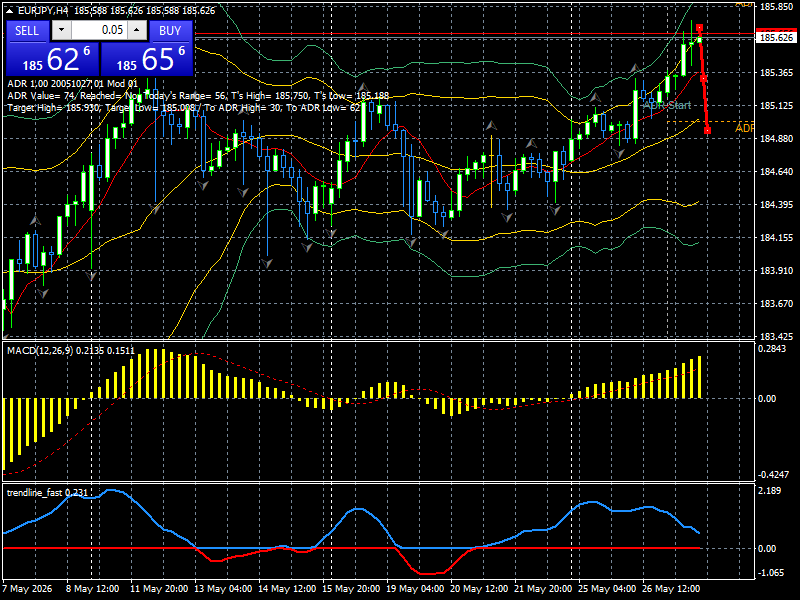This screenshot has height=600, width=800.
Task: Click the MACD scale value 0.2843
Action: (772, 348)
